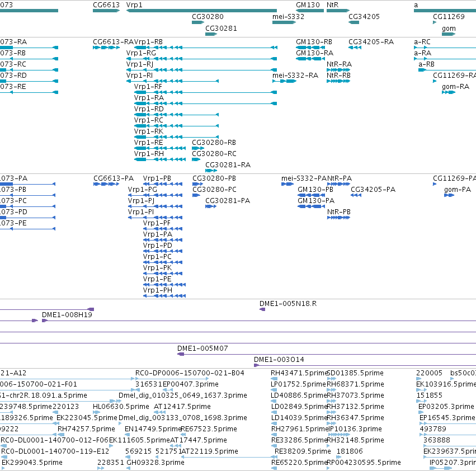Select transcript Vrp1-RF

click(205, 92)
